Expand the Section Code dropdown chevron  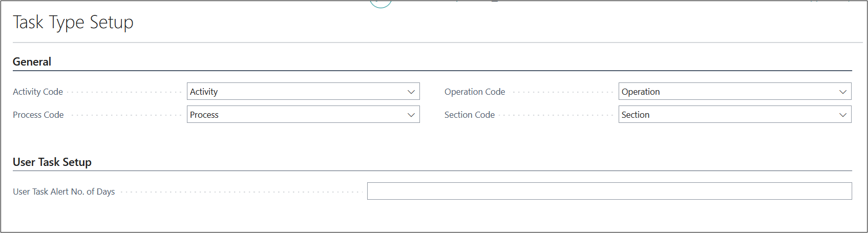coord(842,115)
